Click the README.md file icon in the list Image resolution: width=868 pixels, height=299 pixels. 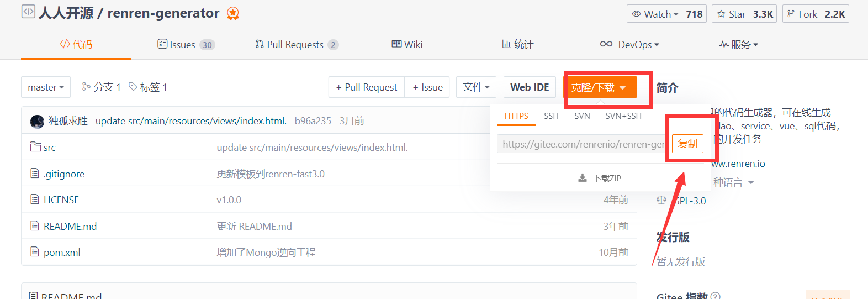point(35,225)
